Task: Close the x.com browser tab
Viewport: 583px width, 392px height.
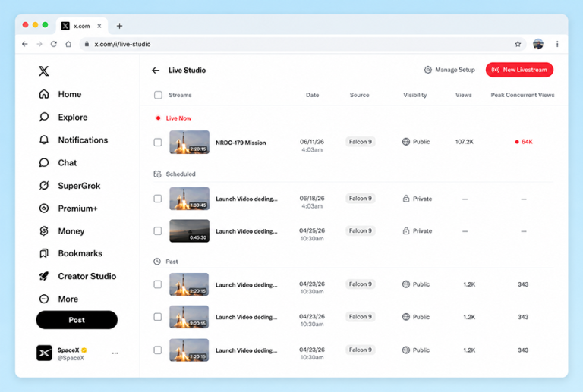Action: [x=99, y=26]
